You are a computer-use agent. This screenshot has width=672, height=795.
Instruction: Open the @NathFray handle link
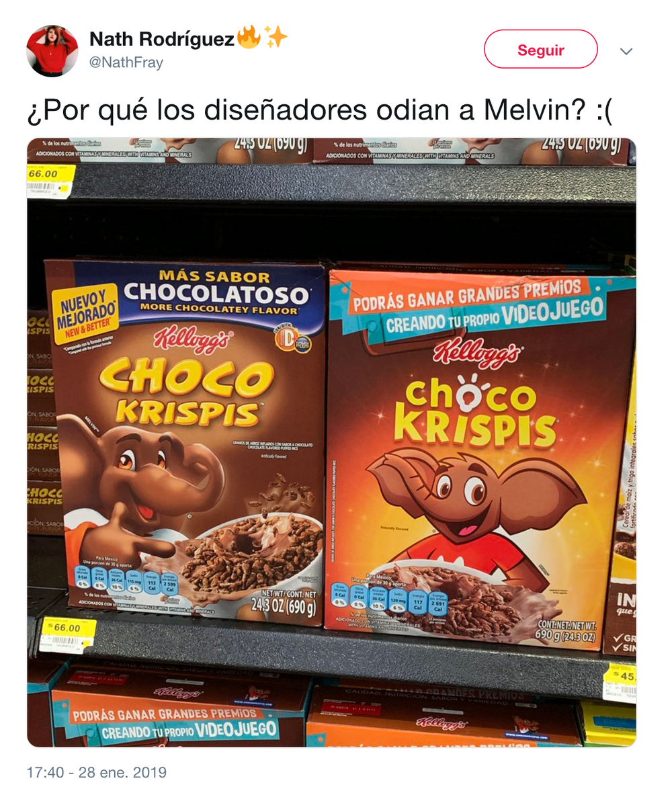tap(126, 62)
